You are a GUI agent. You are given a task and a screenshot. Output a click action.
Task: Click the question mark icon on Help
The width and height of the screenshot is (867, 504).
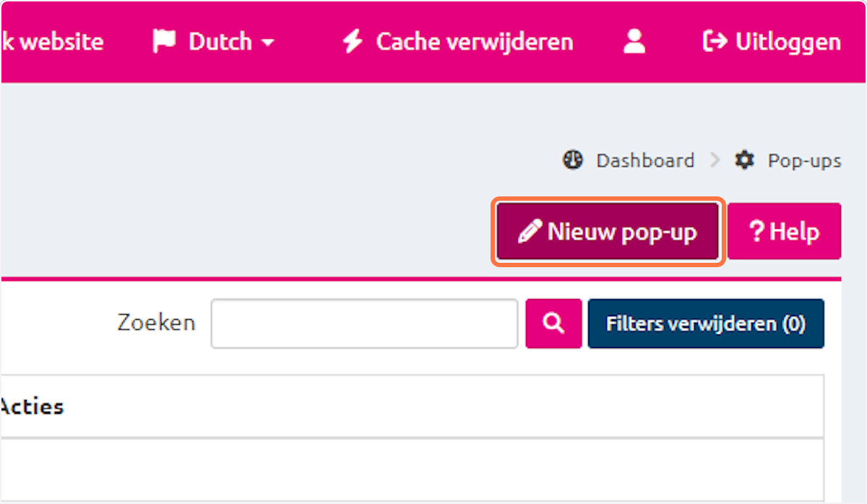click(x=756, y=232)
